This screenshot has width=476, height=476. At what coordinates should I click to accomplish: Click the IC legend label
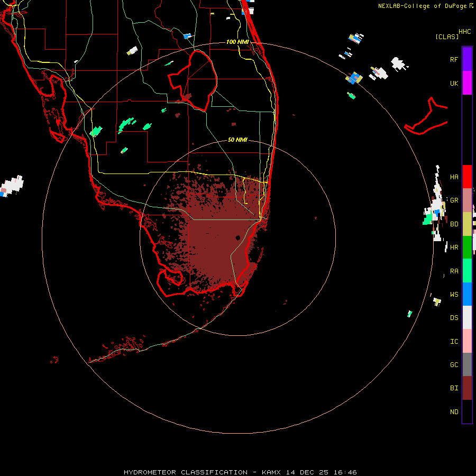point(454,342)
